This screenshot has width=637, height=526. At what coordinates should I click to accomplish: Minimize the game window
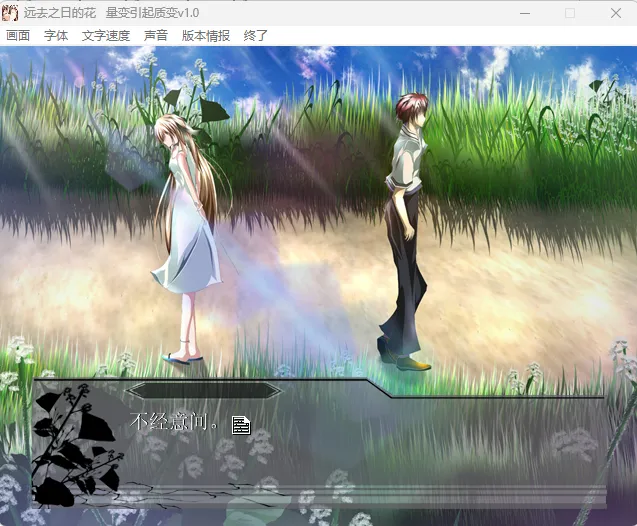pyautogui.click(x=525, y=13)
